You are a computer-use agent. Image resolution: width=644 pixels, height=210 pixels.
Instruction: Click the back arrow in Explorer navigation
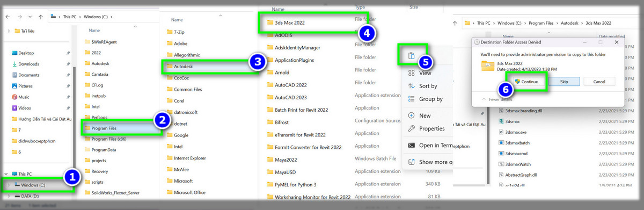pyautogui.click(x=7, y=17)
